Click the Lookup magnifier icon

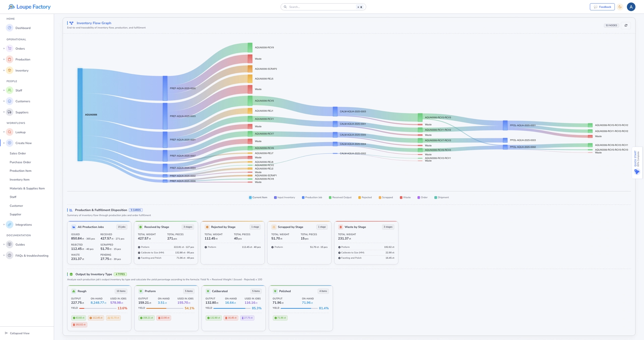click(x=10, y=132)
